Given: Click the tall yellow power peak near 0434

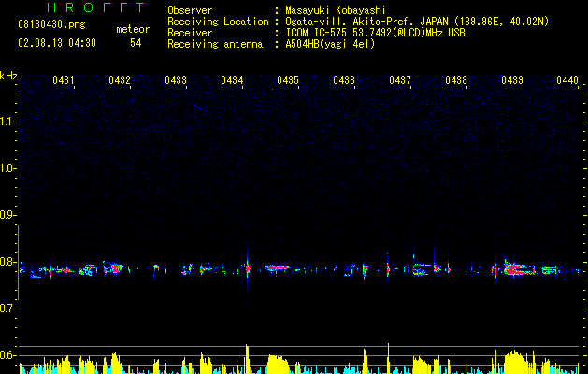Looking at the screenshot, I should pyautogui.click(x=247, y=359).
